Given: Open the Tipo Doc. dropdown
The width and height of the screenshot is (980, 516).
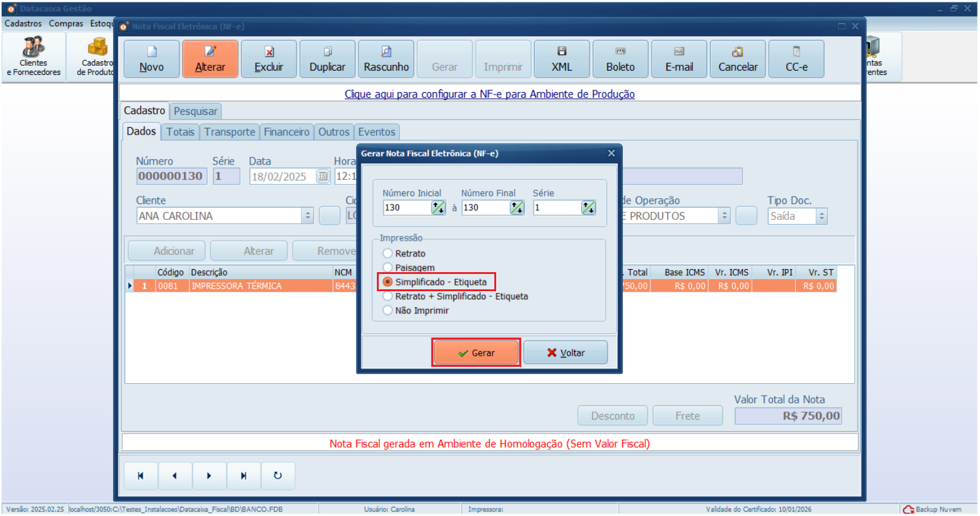Looking at the screenshot, I should point(822,216).
